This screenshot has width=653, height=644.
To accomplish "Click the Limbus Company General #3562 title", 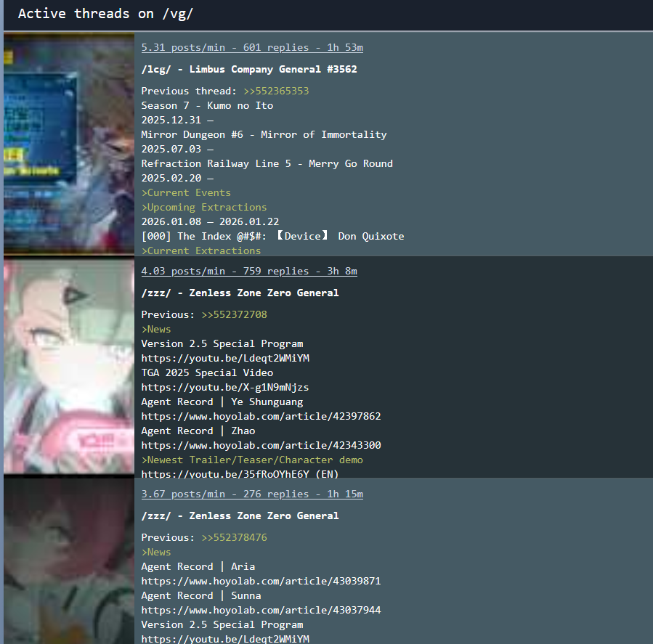I will (249, 69).
